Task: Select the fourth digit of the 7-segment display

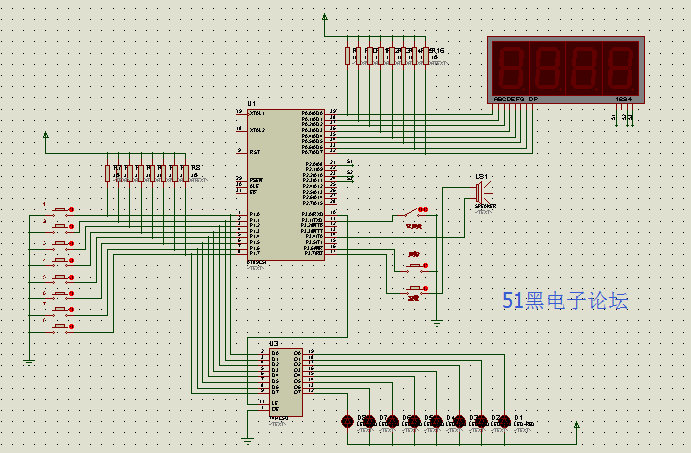Action: 620,68
